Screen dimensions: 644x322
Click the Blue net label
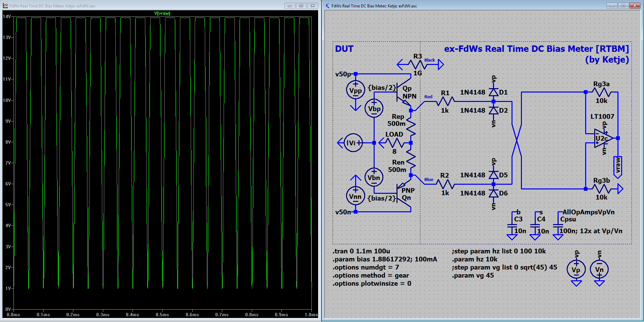428,179
